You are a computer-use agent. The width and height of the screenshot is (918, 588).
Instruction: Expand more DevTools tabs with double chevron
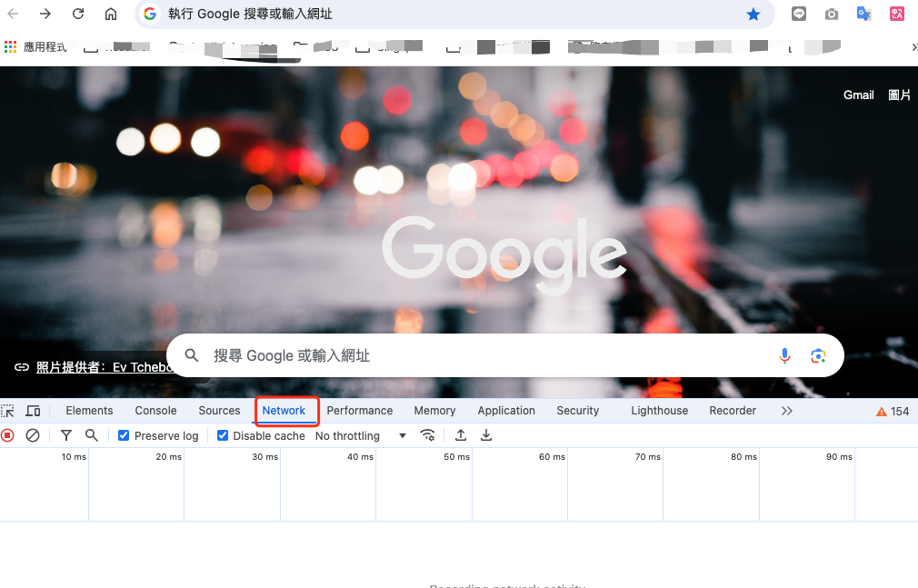(787, 411)
